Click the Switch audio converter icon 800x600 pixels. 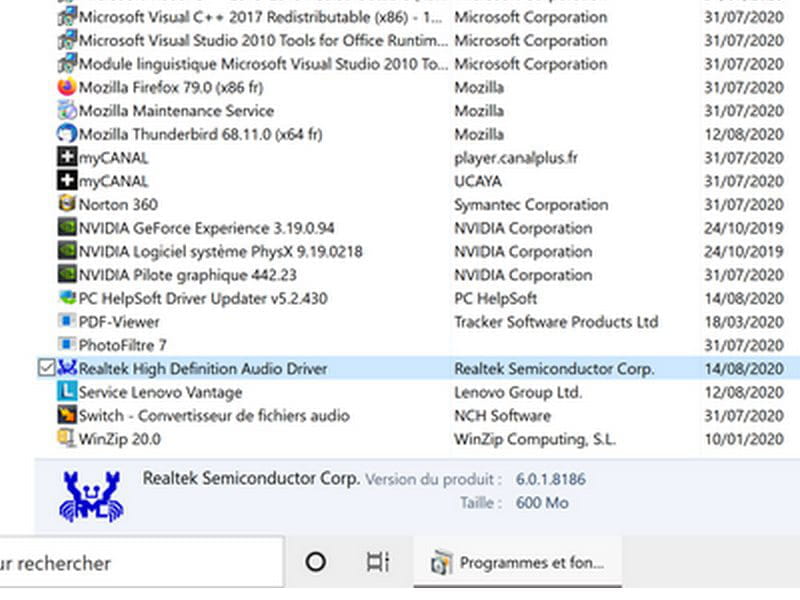point(67,415)
